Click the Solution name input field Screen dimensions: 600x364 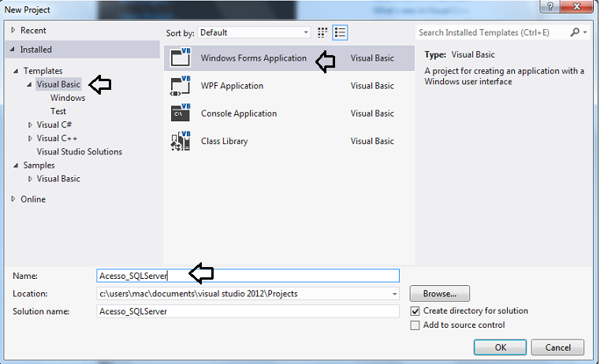pos(248,311)
